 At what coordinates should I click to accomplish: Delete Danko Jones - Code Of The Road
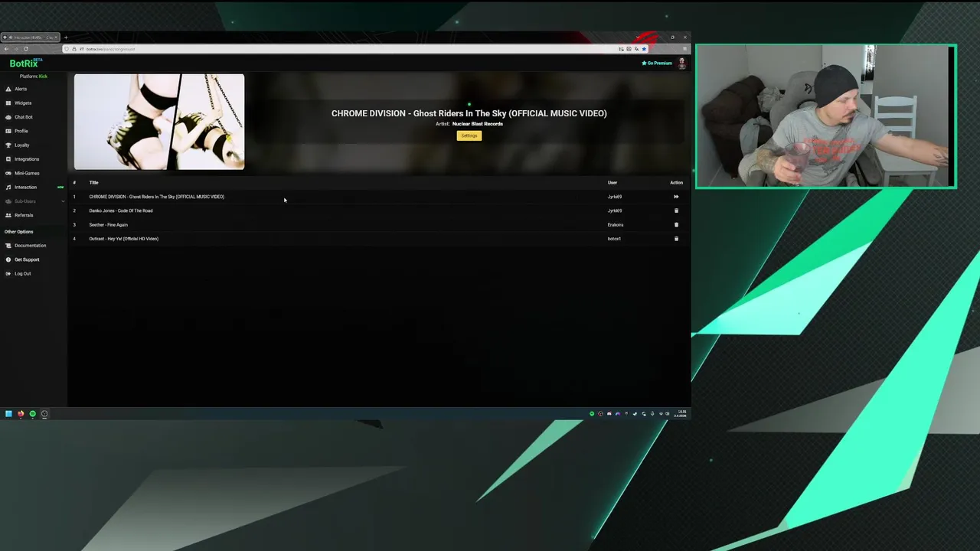[676, 210]
